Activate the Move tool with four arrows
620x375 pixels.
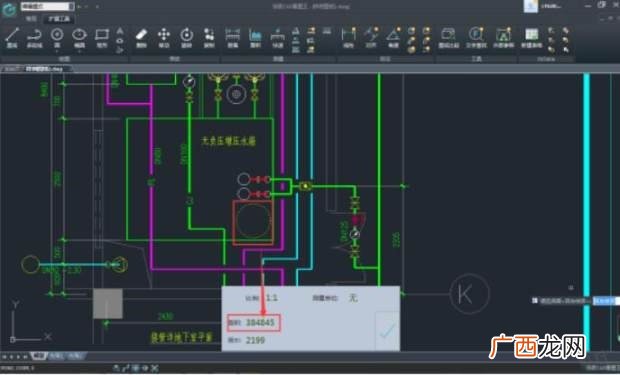coord(164,38)
